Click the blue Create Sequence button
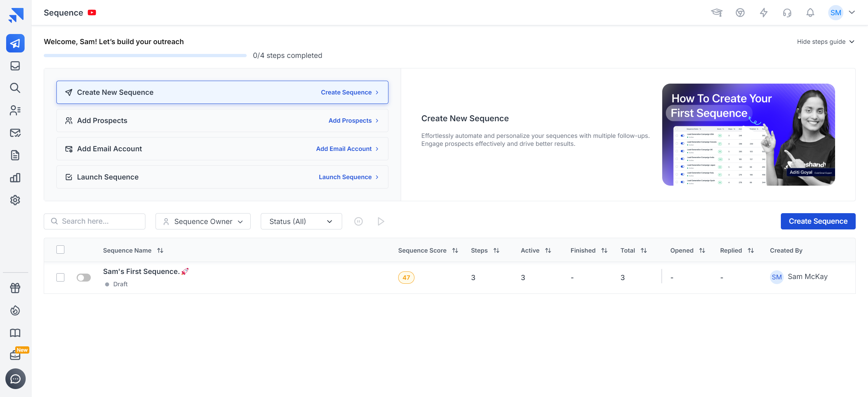This screenshot has width=868, height=397. 818,221
